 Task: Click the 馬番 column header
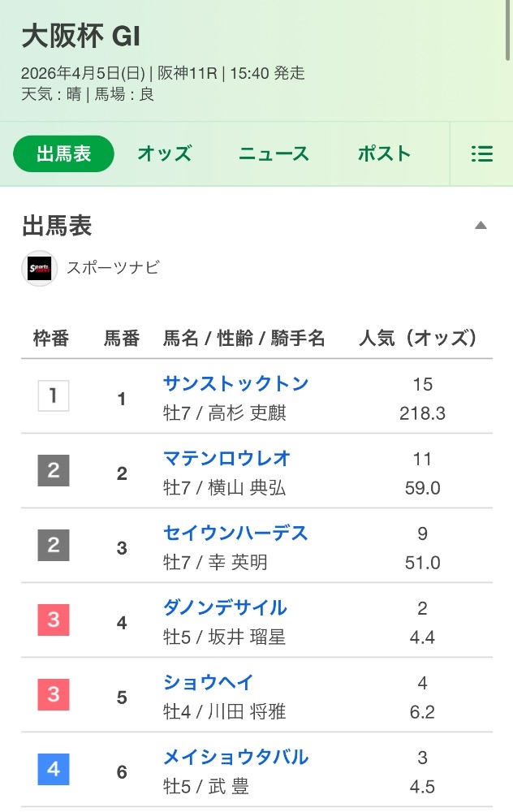click(x=122, y=339)
